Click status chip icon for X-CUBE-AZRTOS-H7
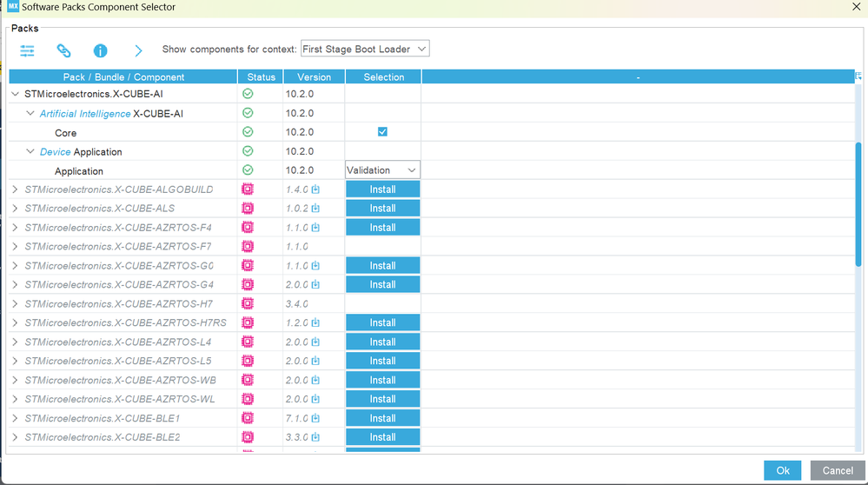The image size is (868, 485). click(x=248, y=303)
